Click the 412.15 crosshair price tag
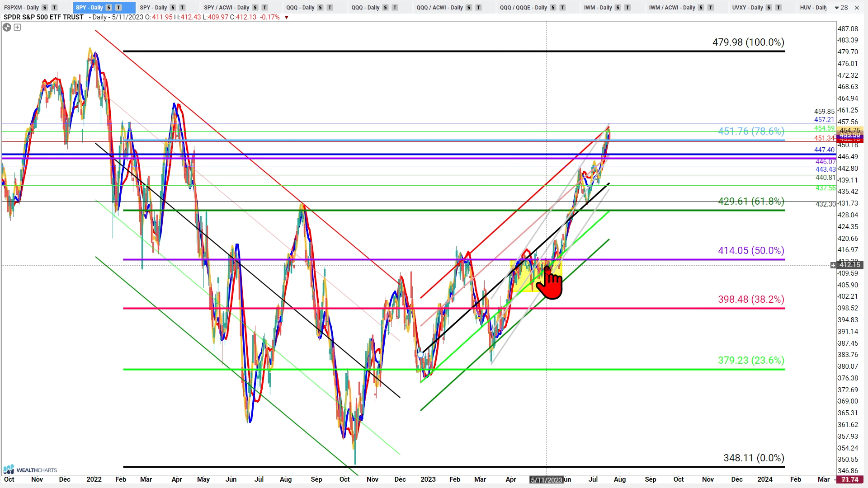Screen dimensions: 868x488 coord(850,265)
